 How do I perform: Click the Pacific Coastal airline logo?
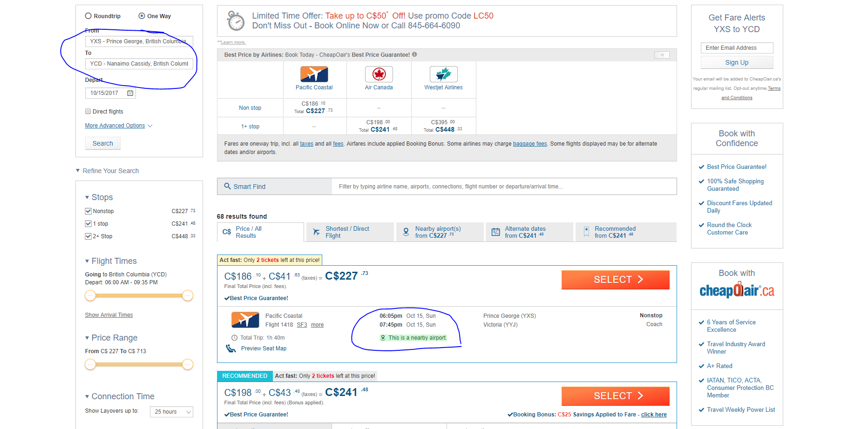(314, 74)
